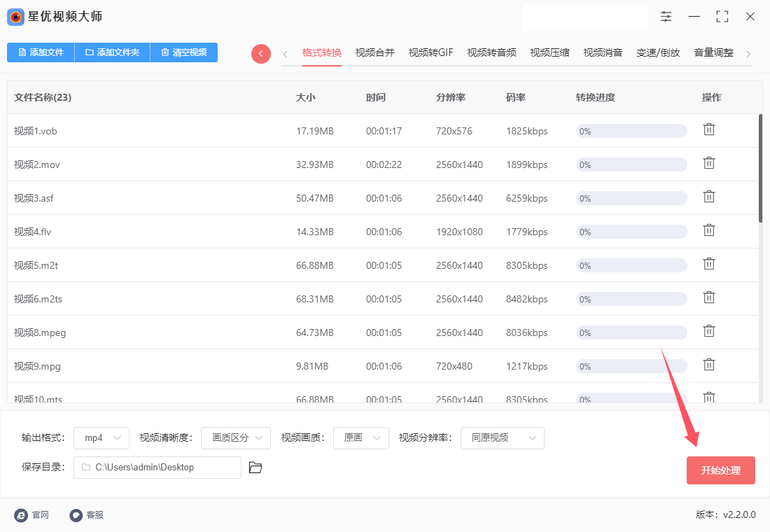The height and width of the screenshot is (532, 770).
Task: Click trash icon for 视频3.asf
Action: tap(708, 197)
